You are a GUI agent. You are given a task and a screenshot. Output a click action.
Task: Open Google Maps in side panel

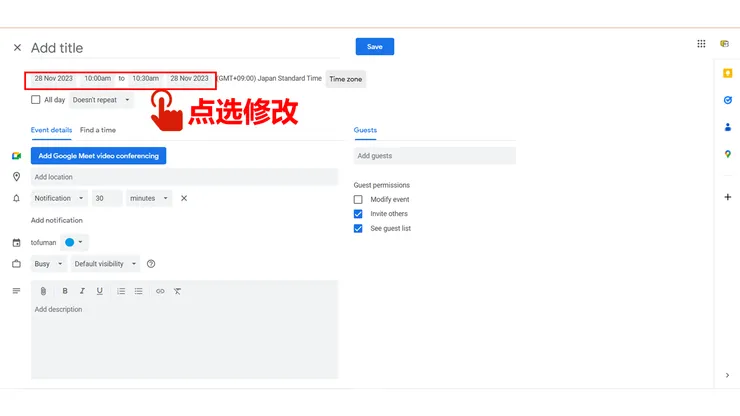click(x=727, y=154)
